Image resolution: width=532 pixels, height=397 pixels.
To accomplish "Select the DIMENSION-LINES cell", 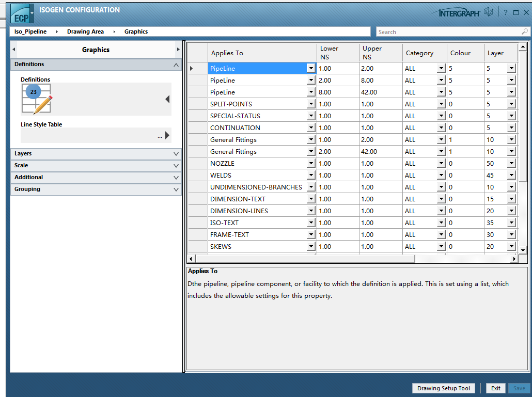I will coord(258,211).
